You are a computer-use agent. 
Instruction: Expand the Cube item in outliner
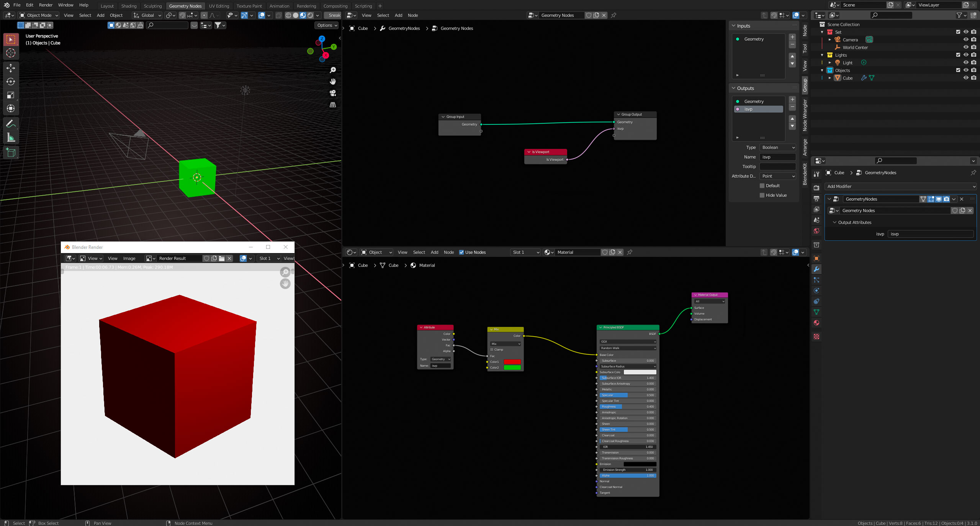(x=829, y=78)
